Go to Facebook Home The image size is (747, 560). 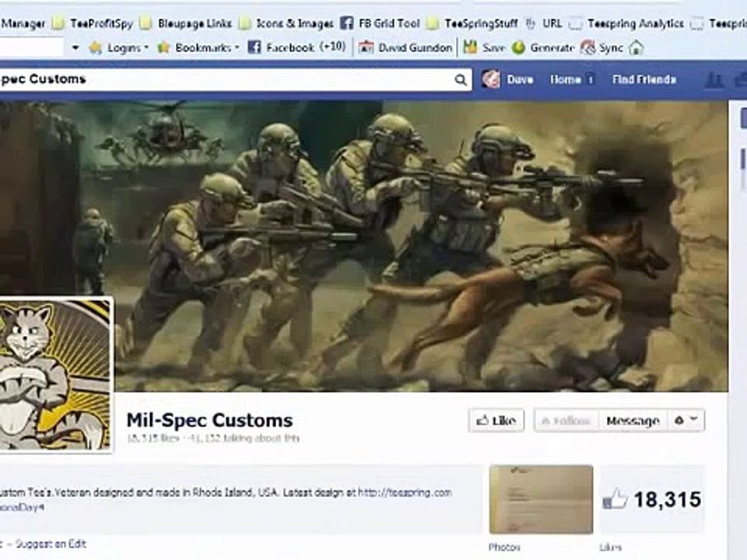coord(566,79)
